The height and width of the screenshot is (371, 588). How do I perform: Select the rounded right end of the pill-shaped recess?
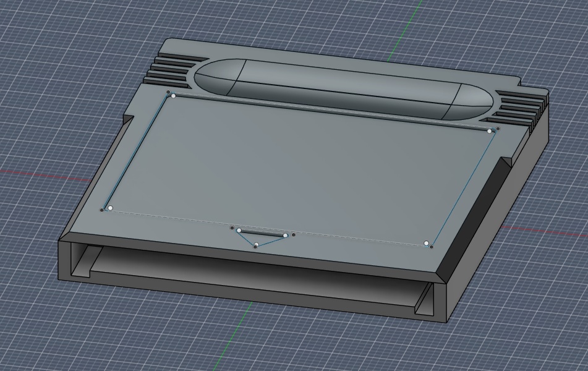click(469, 102)
